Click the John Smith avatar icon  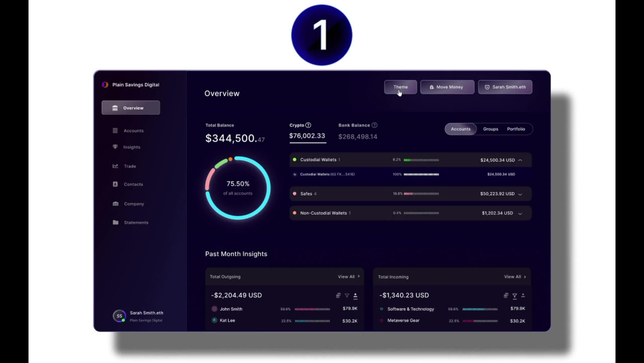coord(214,309)
